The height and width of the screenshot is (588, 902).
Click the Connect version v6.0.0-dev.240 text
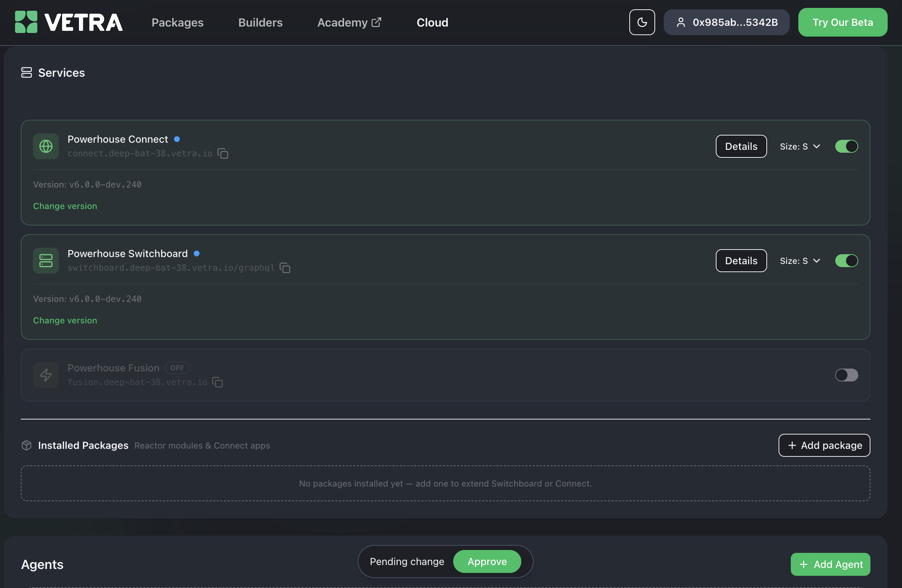tap(105, 184)
